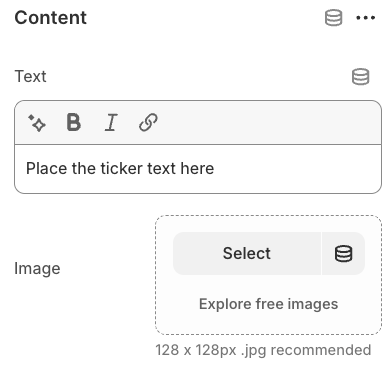Screen dimensions: 390x376
Task: Connect dynamic source next to Select button
Action: [x=343, y=253]
